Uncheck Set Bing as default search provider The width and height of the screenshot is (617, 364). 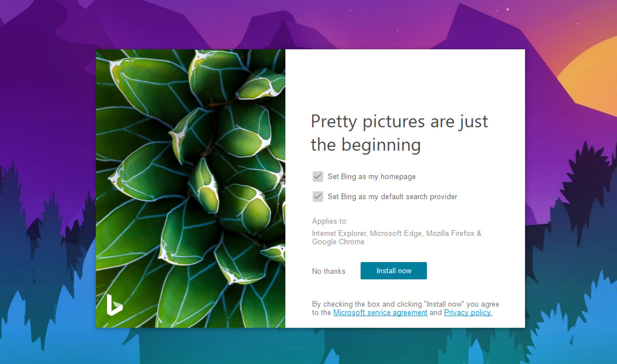318,197
